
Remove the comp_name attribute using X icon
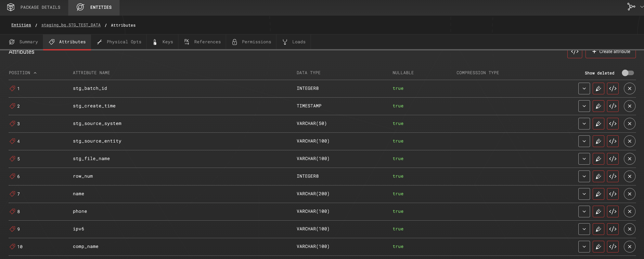pos(629,247)
